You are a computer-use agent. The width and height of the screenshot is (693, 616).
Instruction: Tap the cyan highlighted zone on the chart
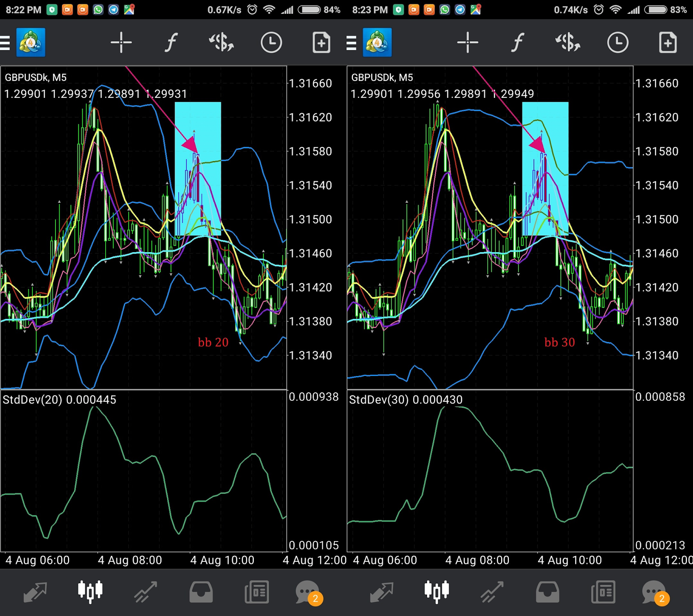click(198, 169)
